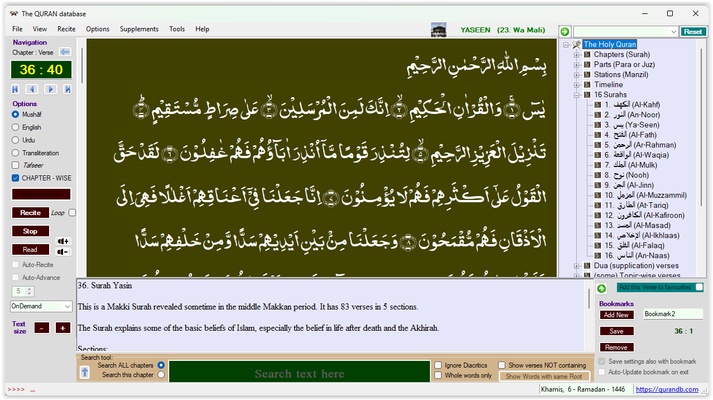Toggle the Loop checkbox
Image resolution: width=713 pixels, height=400 pixels.
pyautogui.click(x=72, y=213)
